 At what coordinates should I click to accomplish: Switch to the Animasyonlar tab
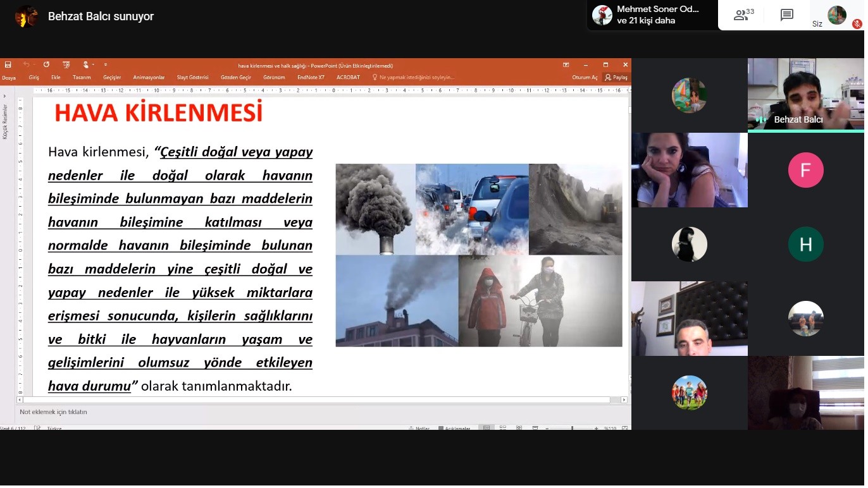coord(149,78)
